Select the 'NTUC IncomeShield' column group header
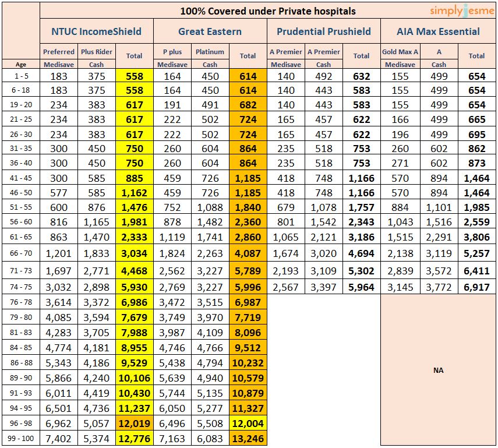Image resolution: width=498 pixels, height=448 pixels. (96, 31)
